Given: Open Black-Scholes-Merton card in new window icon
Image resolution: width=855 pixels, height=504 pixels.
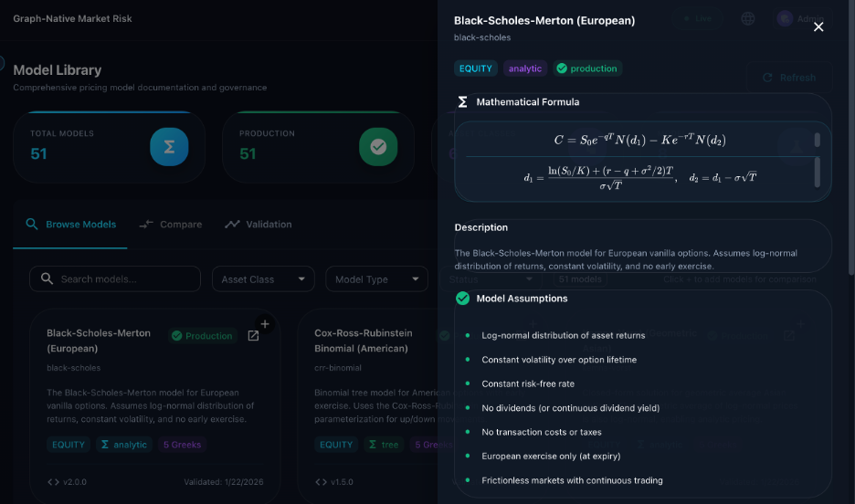Looking at the screenshot, I should tap(253, 336).
